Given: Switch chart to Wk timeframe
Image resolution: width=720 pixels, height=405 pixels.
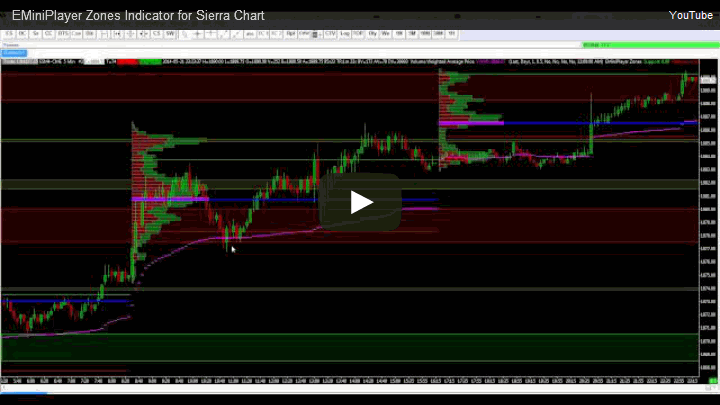Looking at the screenshot, I should coord(386,34).
